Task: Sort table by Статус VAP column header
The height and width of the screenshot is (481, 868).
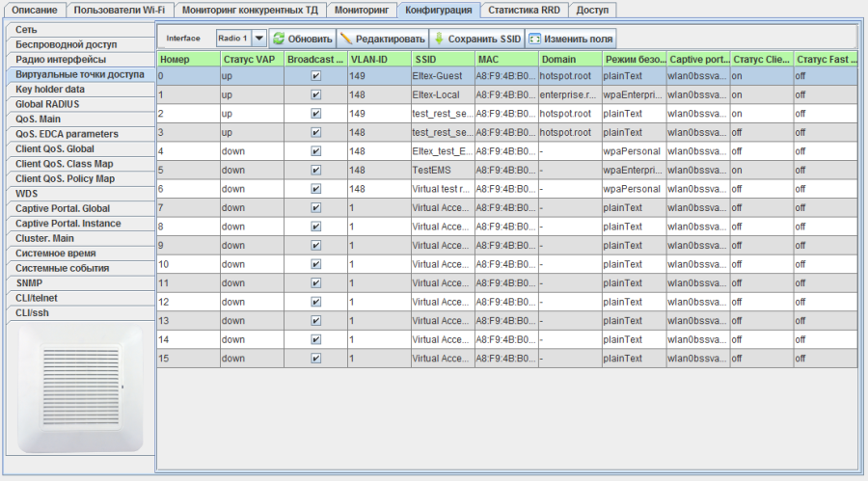Action: 252,59
